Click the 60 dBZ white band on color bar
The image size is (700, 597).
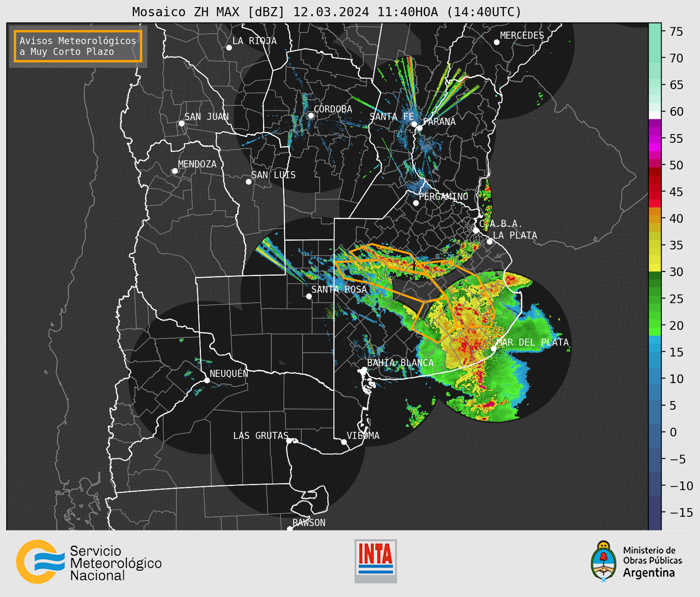coord(655,115)
